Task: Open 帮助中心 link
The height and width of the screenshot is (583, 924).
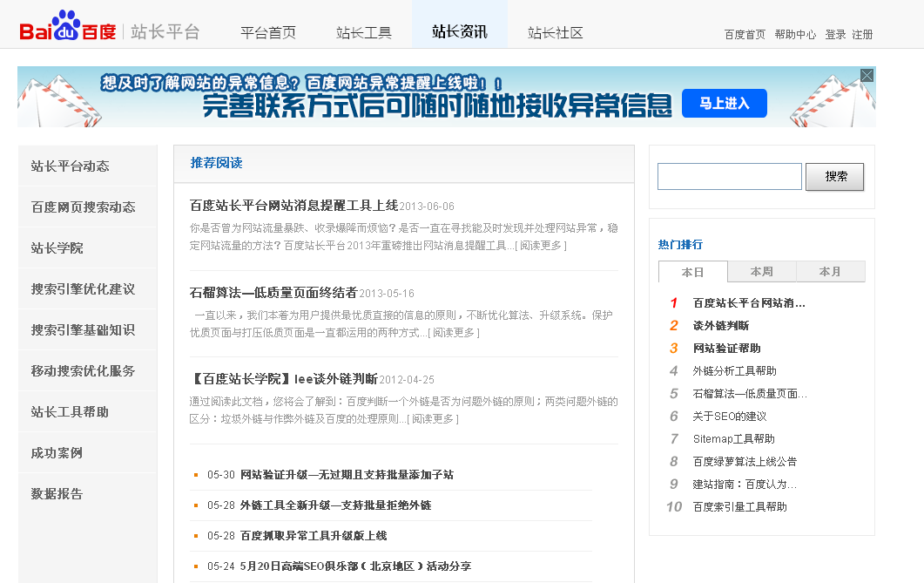Action: coord(795,35)
